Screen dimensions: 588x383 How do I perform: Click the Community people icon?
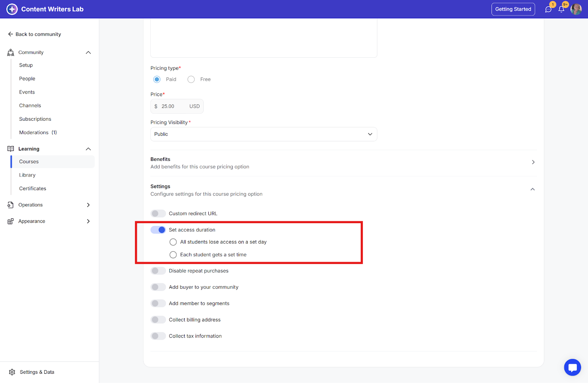[x=11, y=53]
